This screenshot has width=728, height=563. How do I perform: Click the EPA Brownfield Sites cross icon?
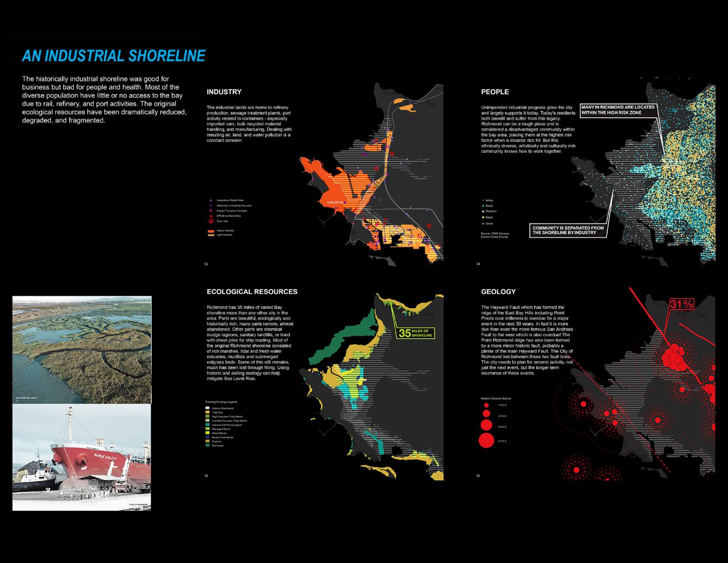[211, 216]
